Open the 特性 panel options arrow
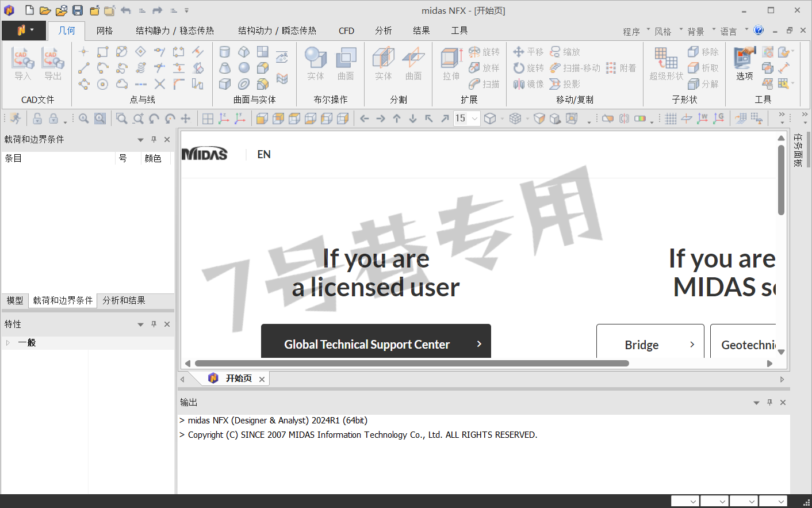 140,324
